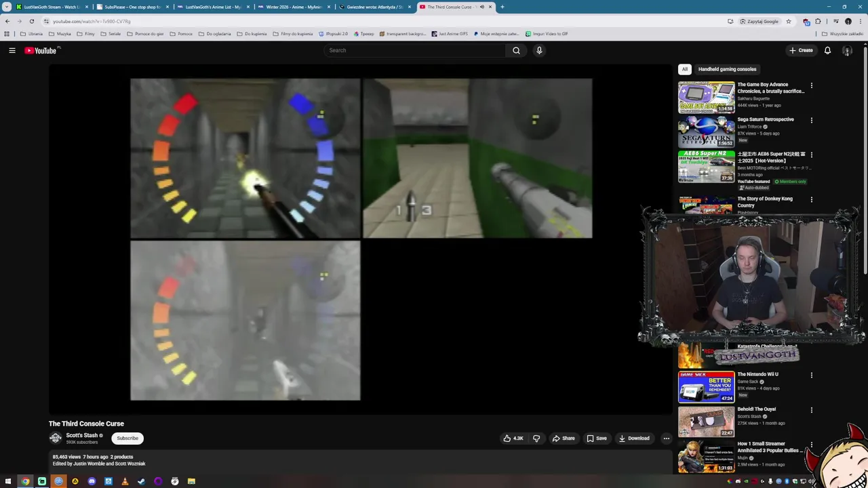Screen dimensions: 868x488
Task: Open Scott's Stash channel name link
Action: coord(82,436)
